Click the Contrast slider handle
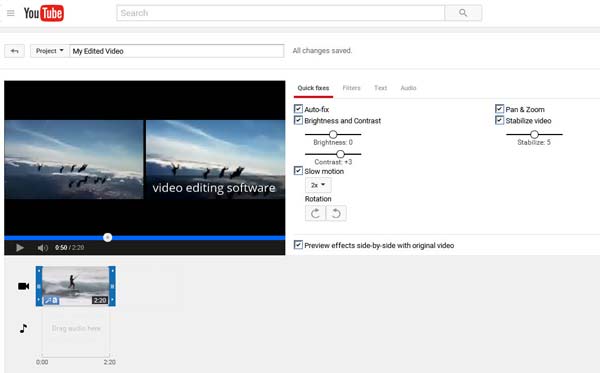 point(340,154)
